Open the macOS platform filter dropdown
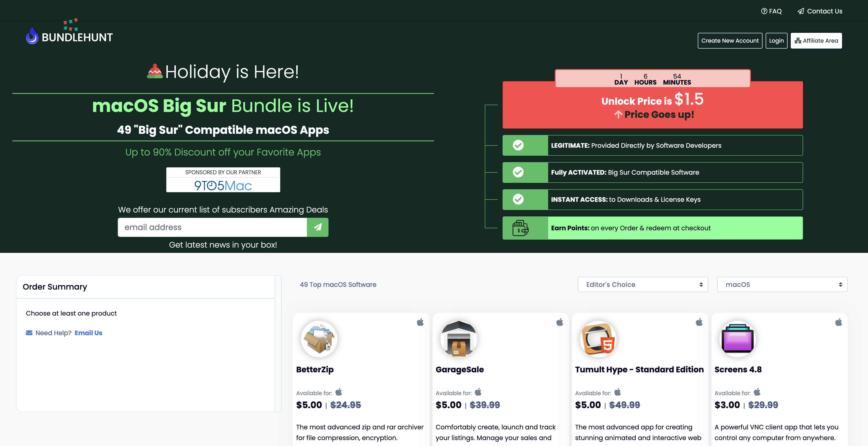 coord(782,284)
